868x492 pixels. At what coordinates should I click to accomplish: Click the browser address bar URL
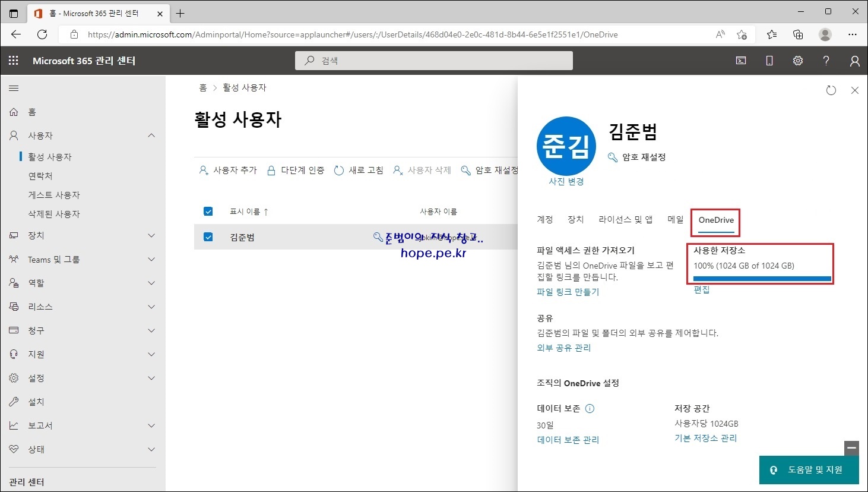pos(353,34)
